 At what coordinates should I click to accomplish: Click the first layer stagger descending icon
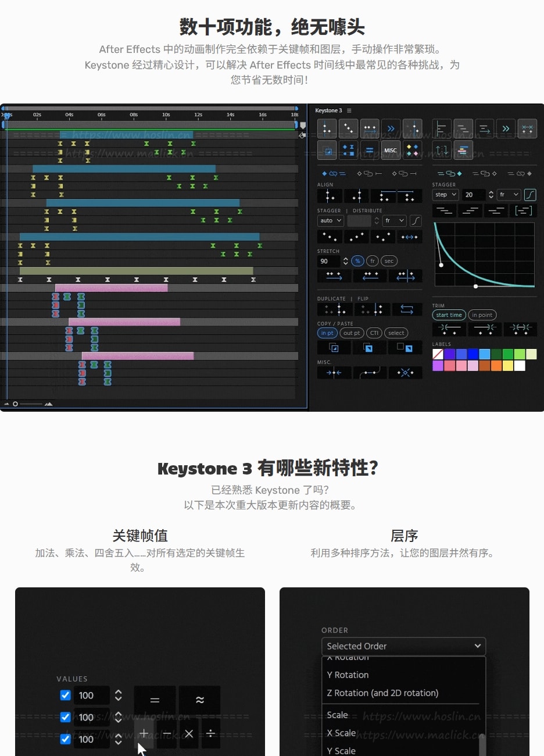tap(444, 211)
